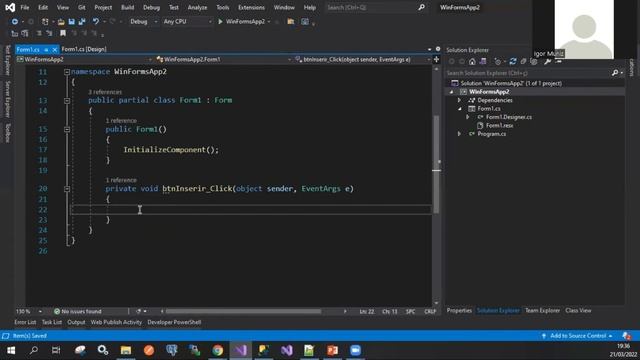Click the Open File toolbar icon

[x=61, y=22]
